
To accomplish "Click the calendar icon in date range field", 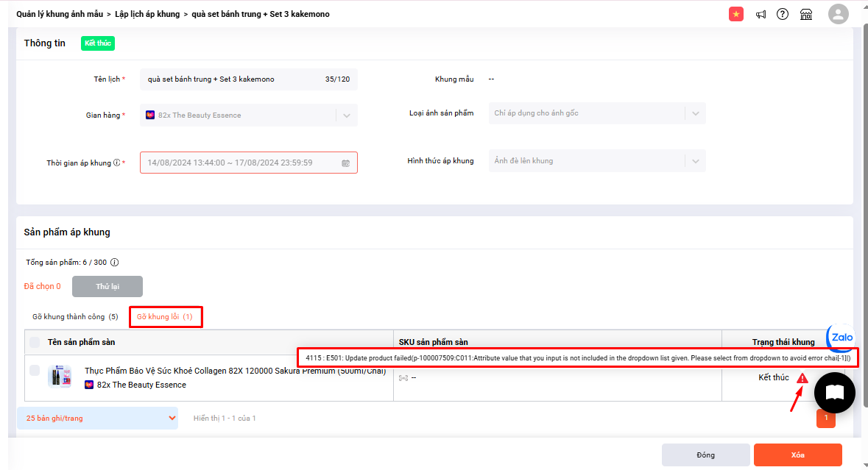I will click(x=345, y=163).
